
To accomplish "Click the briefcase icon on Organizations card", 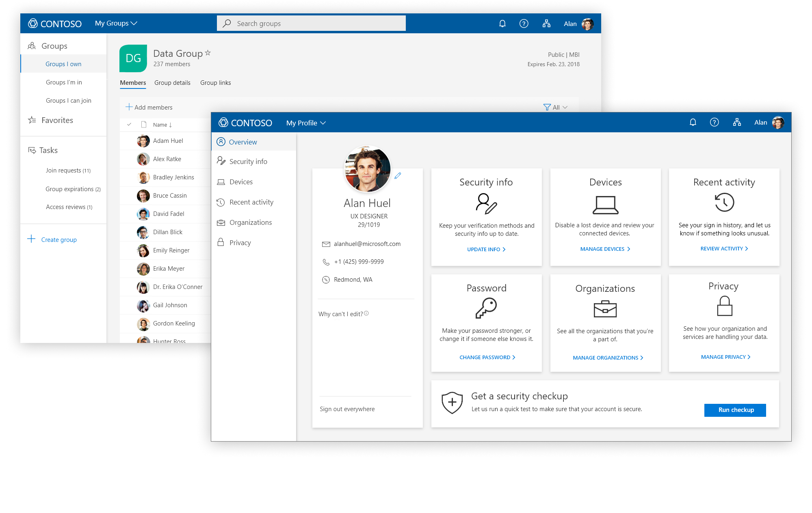I will (605, 309).
